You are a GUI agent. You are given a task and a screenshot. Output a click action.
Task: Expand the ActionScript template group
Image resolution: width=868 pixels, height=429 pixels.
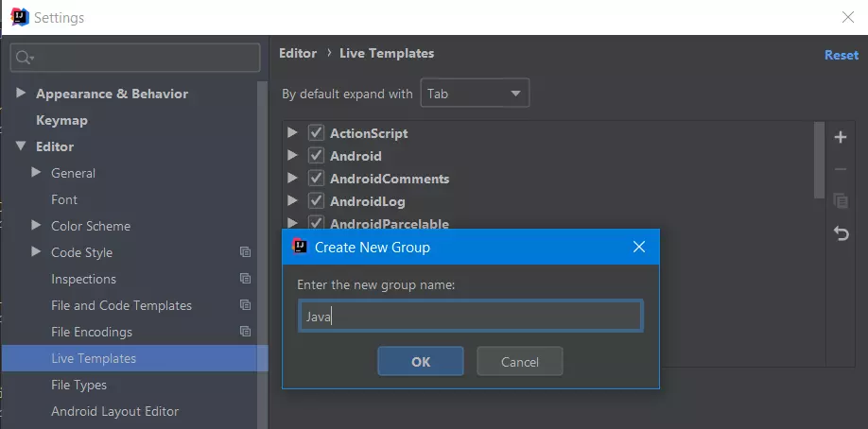pyautogui.click(x=292, y=133)
